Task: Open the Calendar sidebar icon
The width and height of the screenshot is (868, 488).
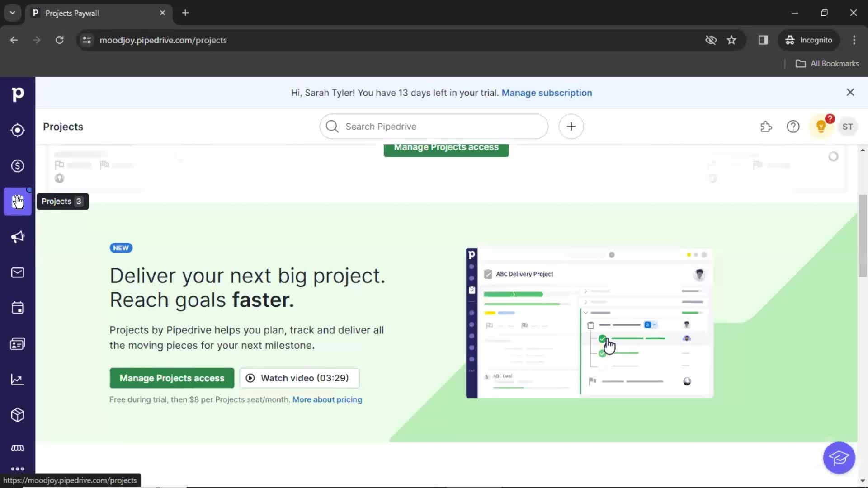Action: (17, 308)
